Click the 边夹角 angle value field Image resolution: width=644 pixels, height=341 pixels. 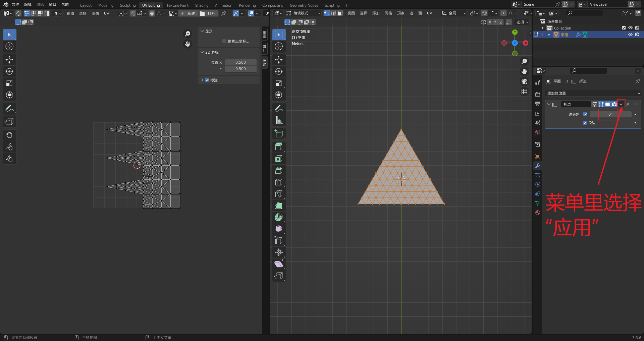(610, 114)
